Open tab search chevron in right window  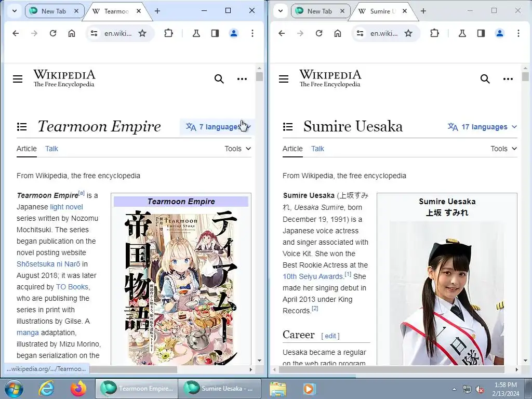coord(280,11)
